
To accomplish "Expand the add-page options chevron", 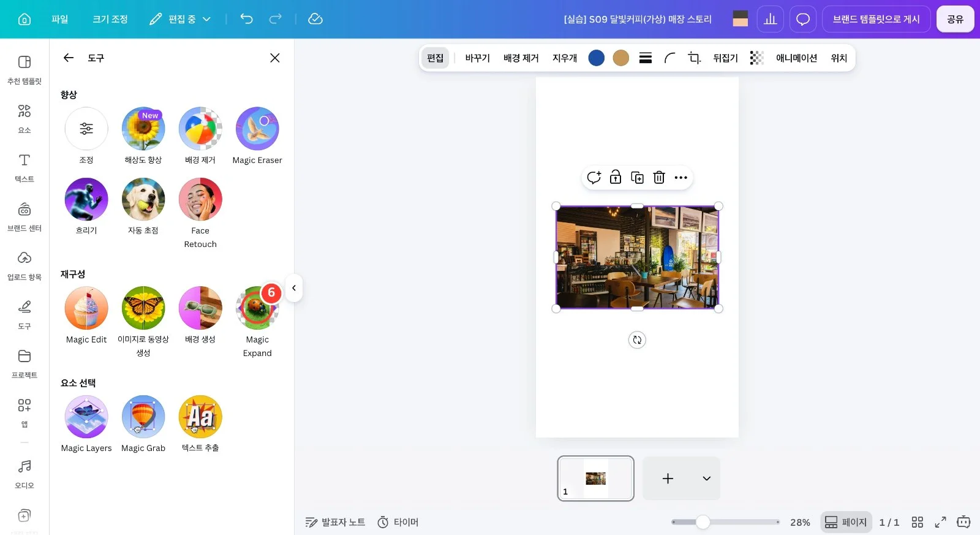I will (x=707, y=478).
